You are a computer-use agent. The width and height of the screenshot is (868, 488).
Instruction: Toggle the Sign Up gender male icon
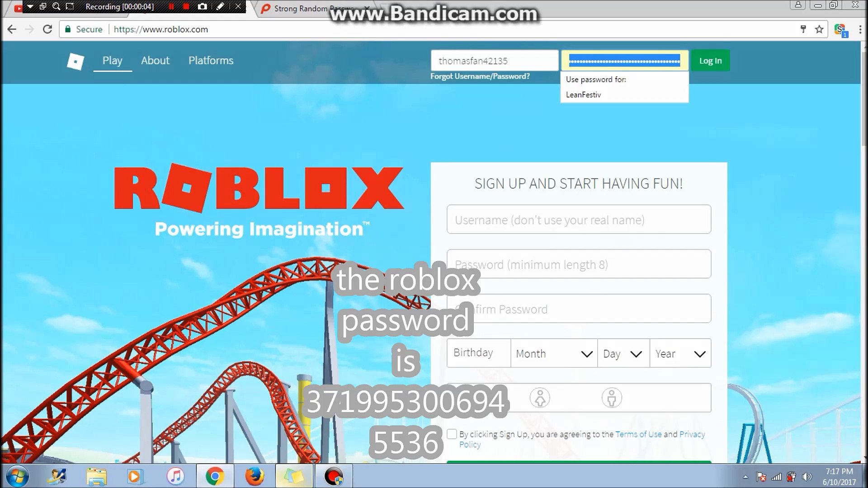[611, 398]
